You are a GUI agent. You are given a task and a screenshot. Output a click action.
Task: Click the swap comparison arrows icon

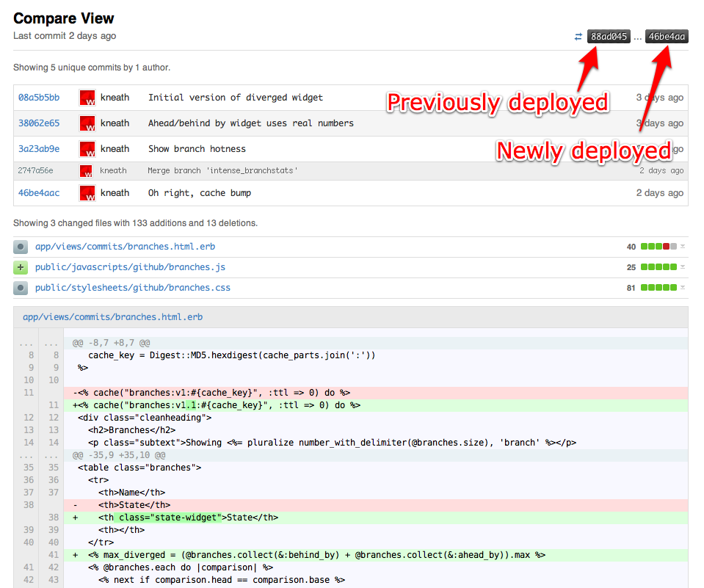coord(578,37)
